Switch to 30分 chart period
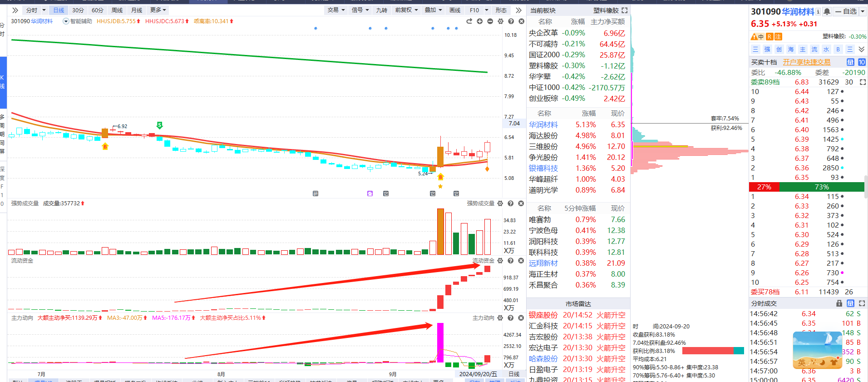The height and width of the screenshot is (382, 868). point(78,10)
